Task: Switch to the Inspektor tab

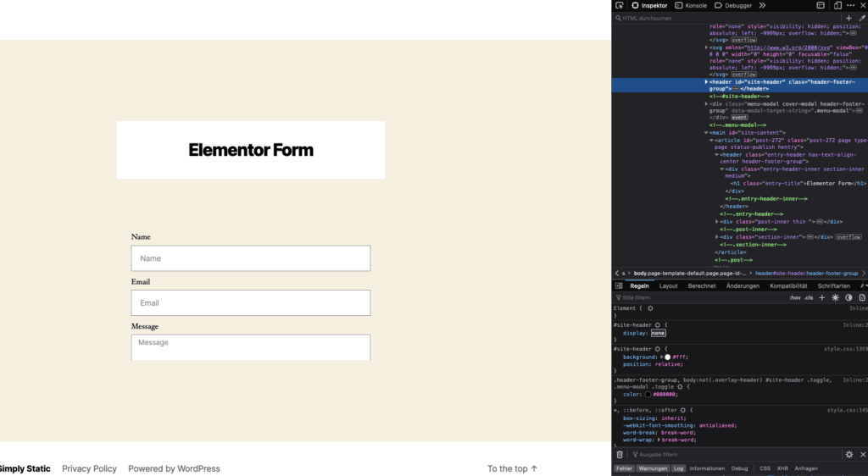Action: pyautogui.click(x=650, y=6)
